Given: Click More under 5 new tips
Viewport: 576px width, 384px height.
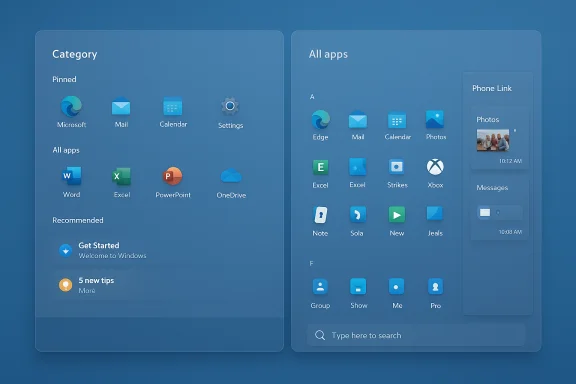Looking at the screenshot, I should point(87,290).
